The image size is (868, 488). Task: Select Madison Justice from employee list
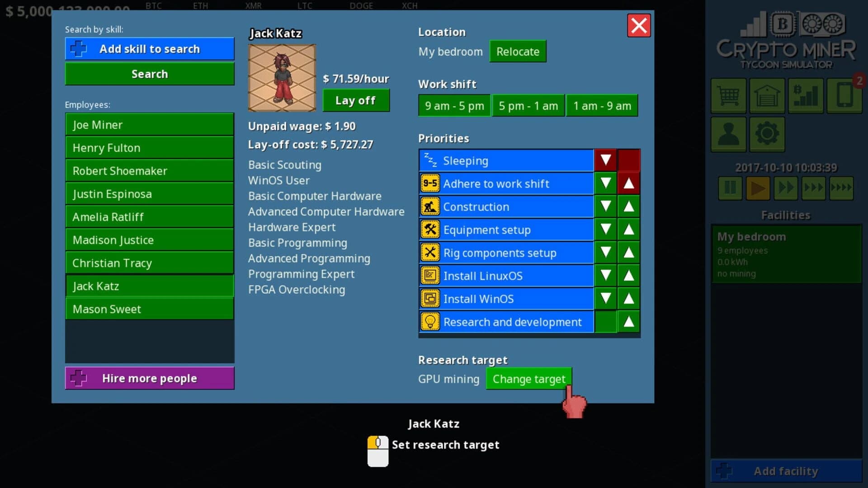pos(149,239)
